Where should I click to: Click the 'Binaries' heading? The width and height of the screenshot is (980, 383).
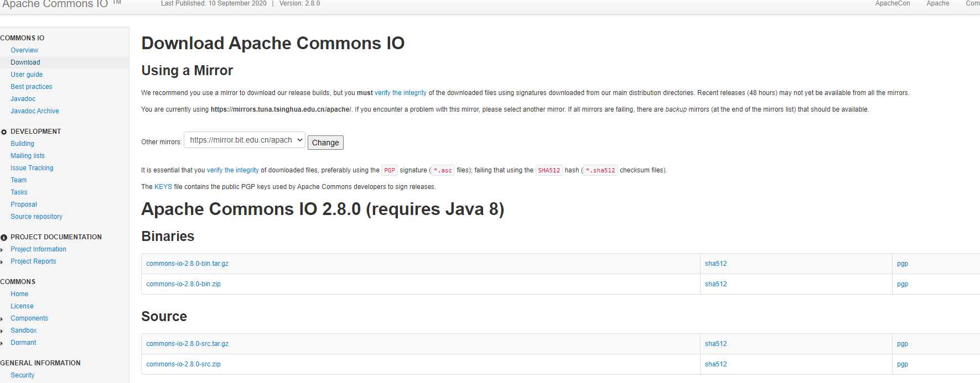coord(168,237)
